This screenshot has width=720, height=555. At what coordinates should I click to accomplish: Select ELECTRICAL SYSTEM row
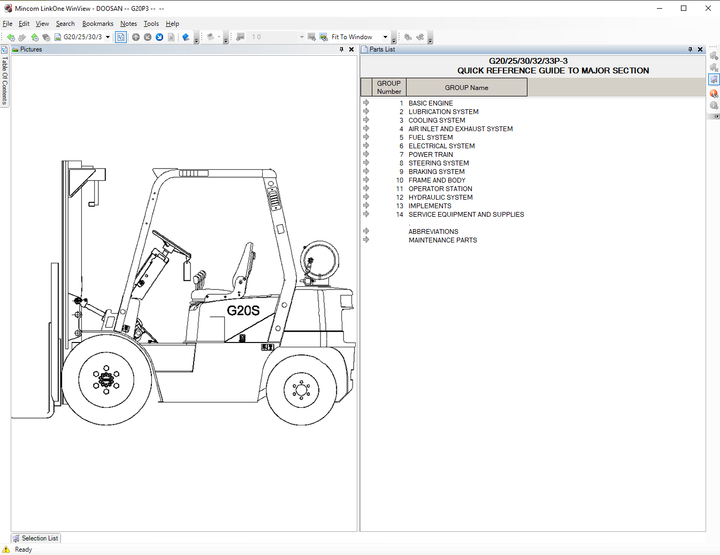tap(442, 146)
